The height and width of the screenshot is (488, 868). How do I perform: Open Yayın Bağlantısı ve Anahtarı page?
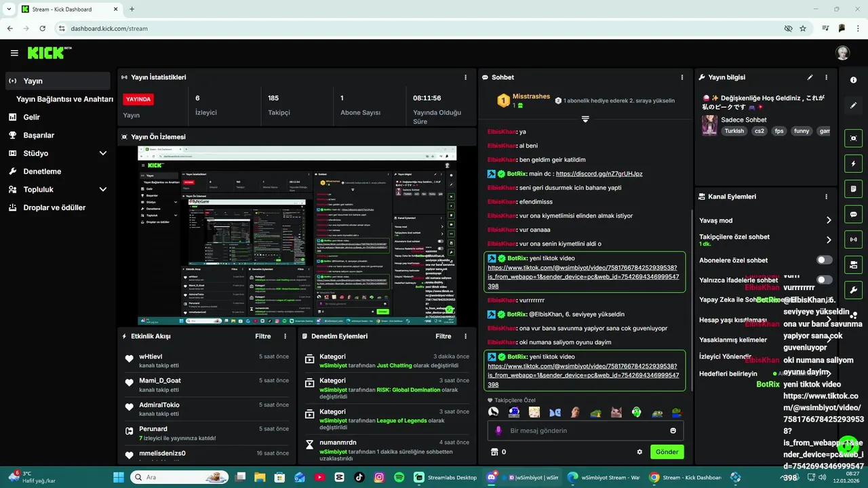point(64,99)
